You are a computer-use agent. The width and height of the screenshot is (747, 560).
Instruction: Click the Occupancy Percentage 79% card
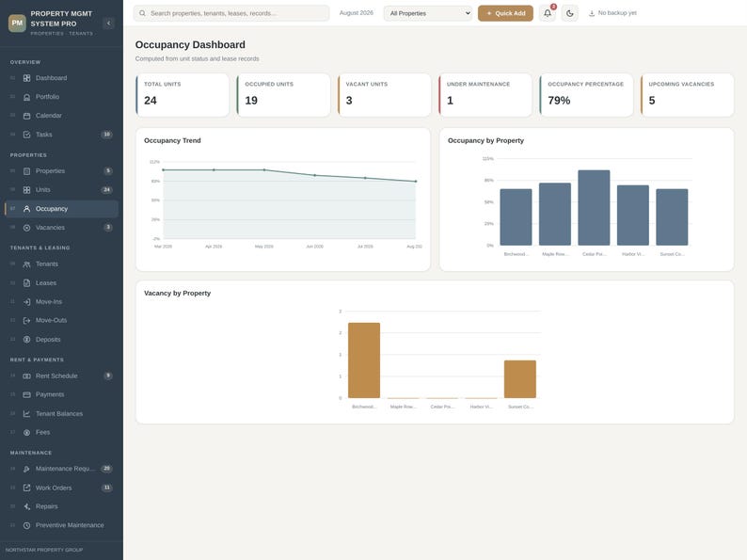[x=586, y=95]
